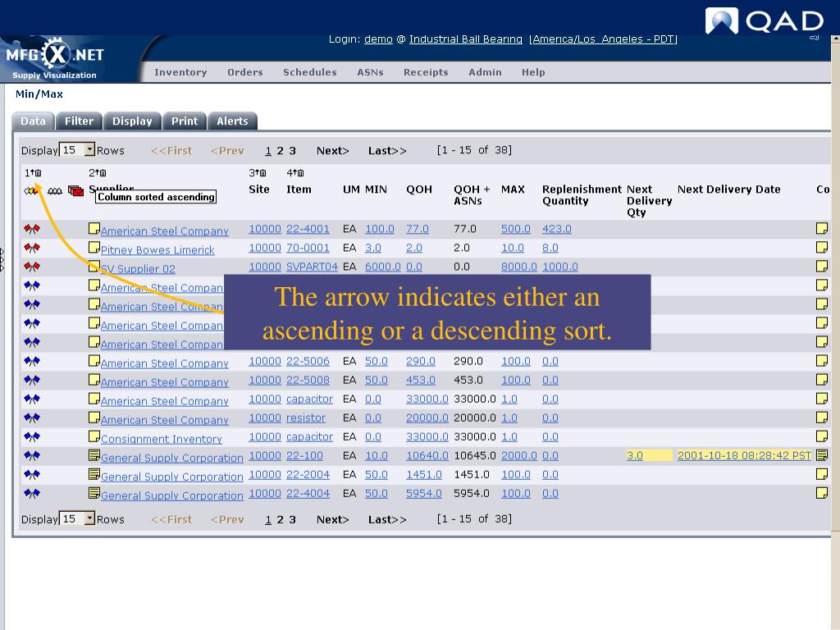Open supplier note icon beside Pitney Bowes Limerick
Viewport: 840px width, 630px height.
[x=94, y=248]
